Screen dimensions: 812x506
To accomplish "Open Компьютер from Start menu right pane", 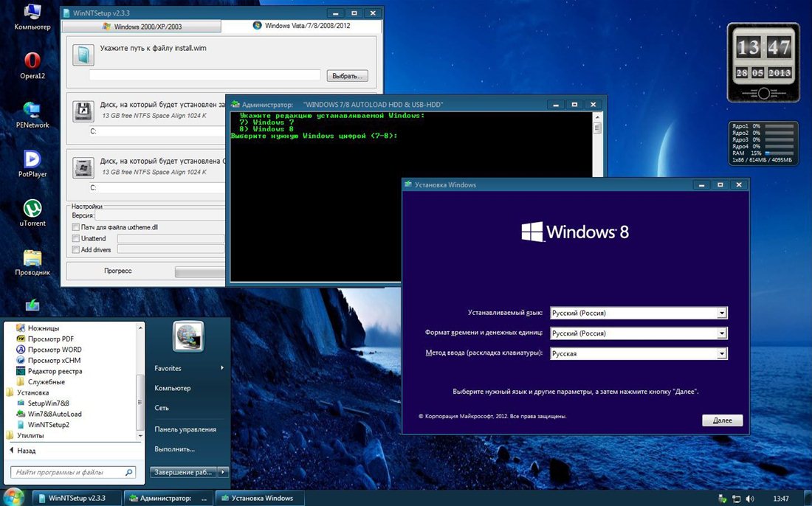I will click(x=173, y=388).
